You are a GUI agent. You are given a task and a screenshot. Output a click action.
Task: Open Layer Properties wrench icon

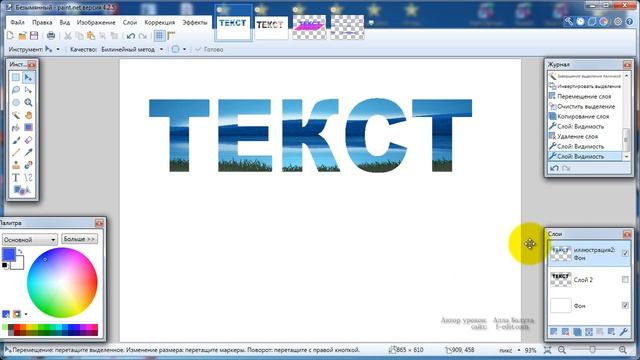[623, 332]
